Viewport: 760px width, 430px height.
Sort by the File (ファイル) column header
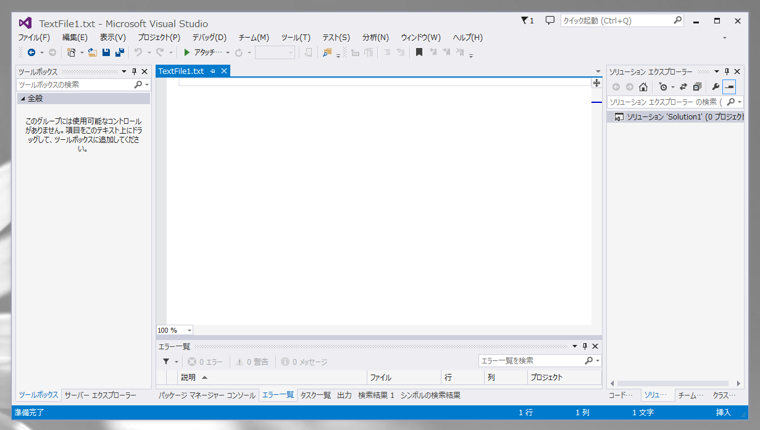click(x=404, y=377)
